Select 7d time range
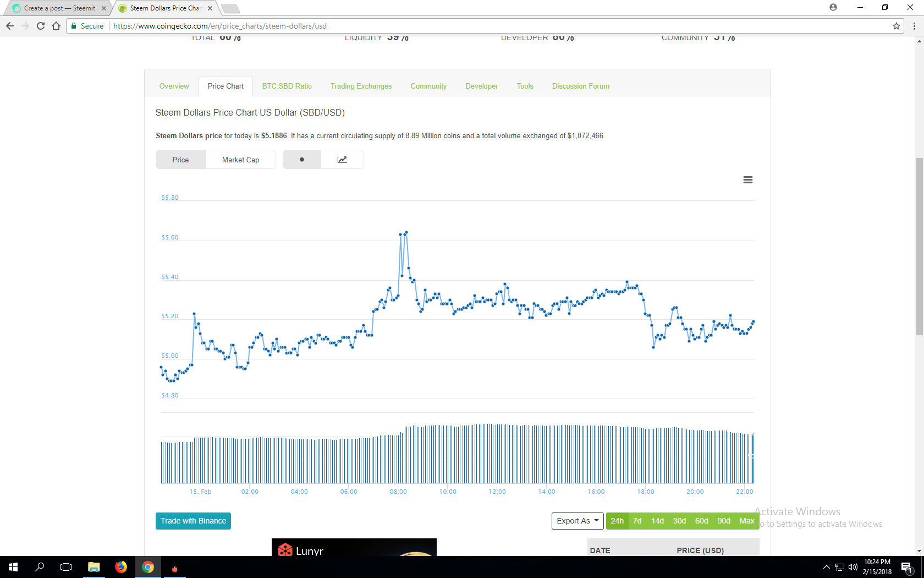924x578 pixels. [x=637, y=521]
